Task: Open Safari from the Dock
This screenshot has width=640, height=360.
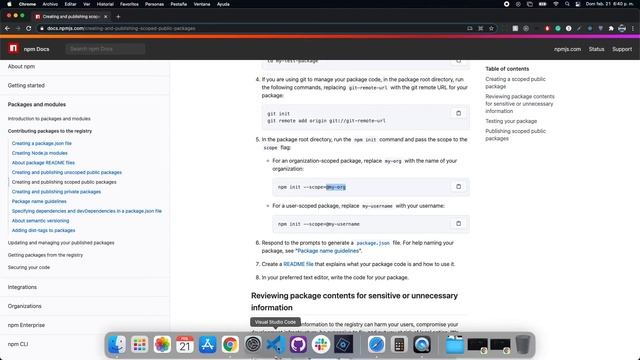Action: (x=376, y=344)
